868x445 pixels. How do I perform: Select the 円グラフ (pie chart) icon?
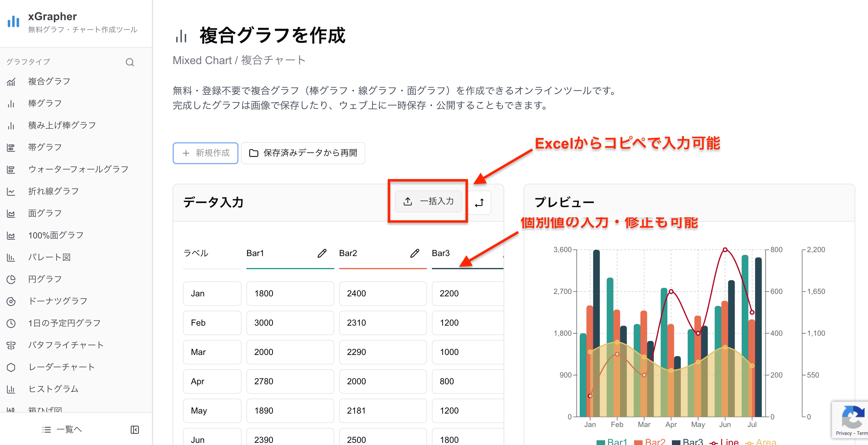11,279
